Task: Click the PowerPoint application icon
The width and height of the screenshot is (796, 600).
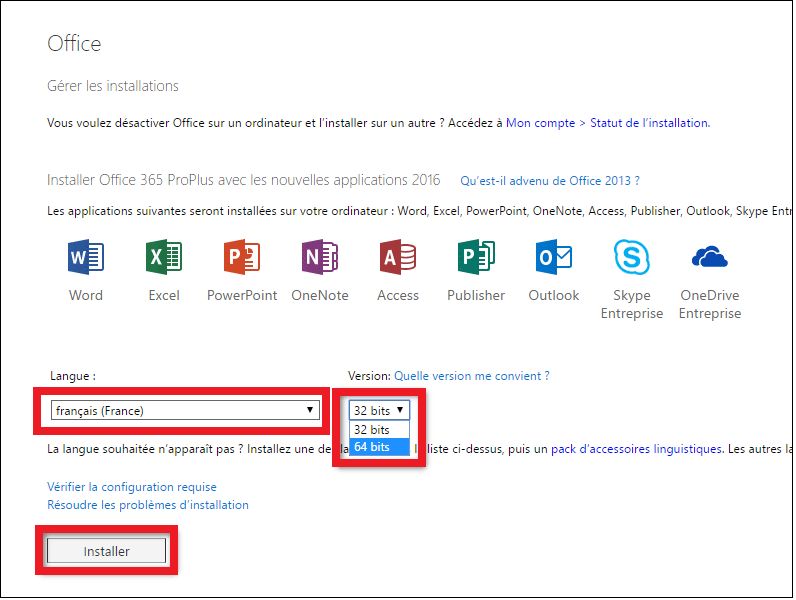Action: [242, 257]
